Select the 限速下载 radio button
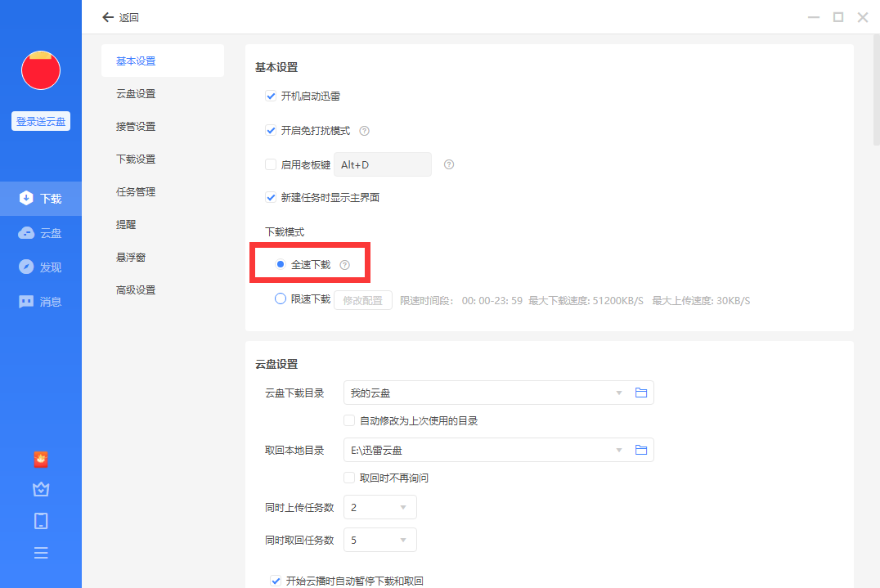Image resolution: width=880 pixels, height=588 pixels. tap(281, 299)
